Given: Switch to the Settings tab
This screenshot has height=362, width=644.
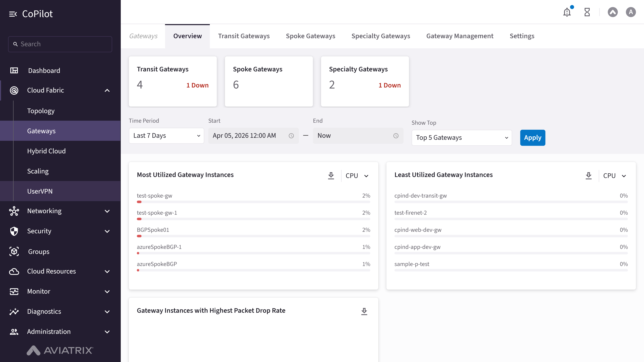Looking at the screenshot, I should tap(522, 36).
